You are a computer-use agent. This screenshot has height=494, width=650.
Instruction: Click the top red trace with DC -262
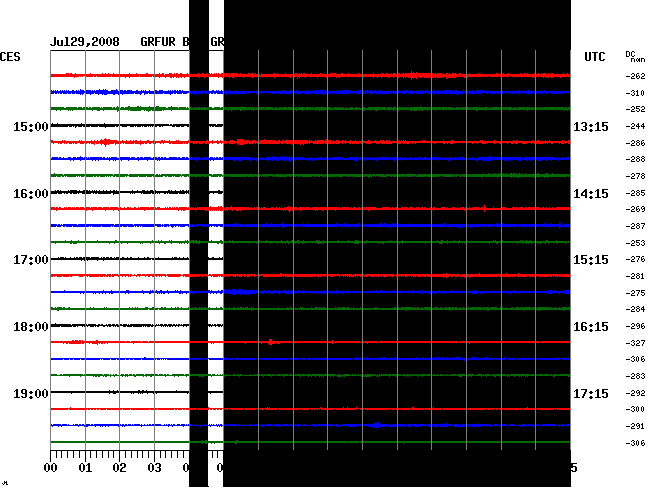pyautogui.click(x=310, y=75)
